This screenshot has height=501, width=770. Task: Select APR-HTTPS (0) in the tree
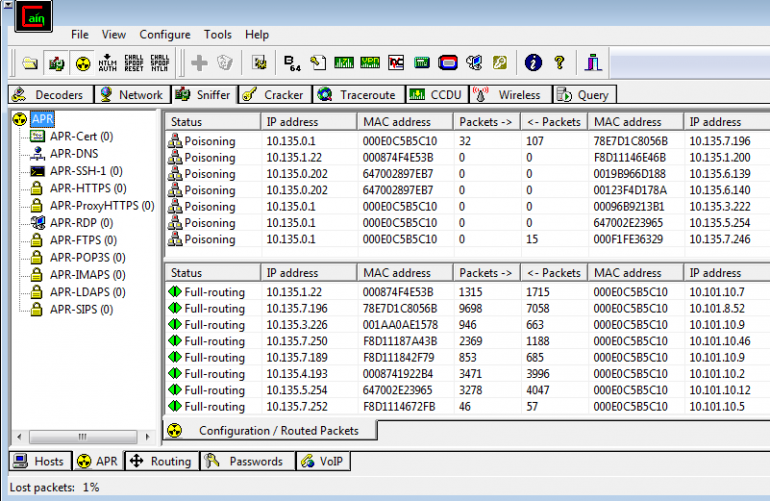88,188
